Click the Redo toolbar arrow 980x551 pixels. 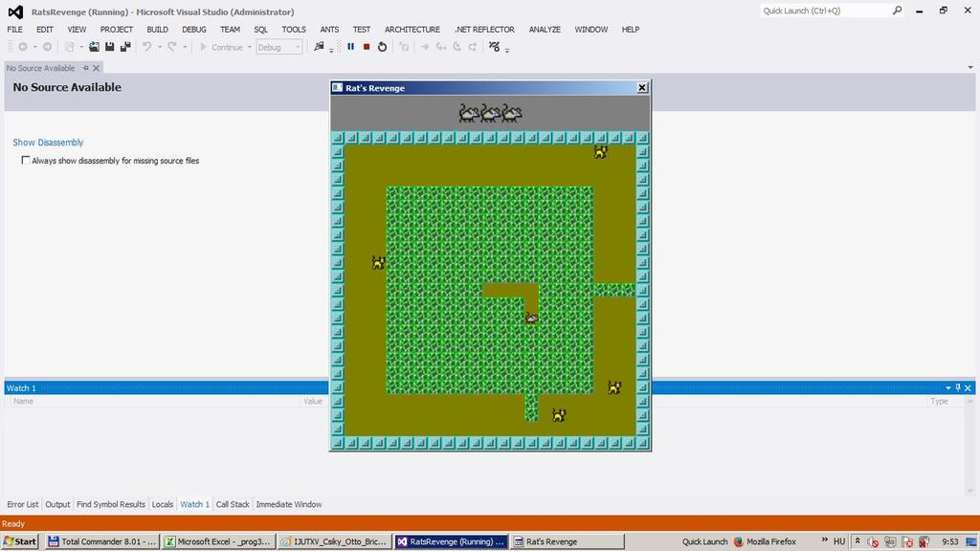172,47
